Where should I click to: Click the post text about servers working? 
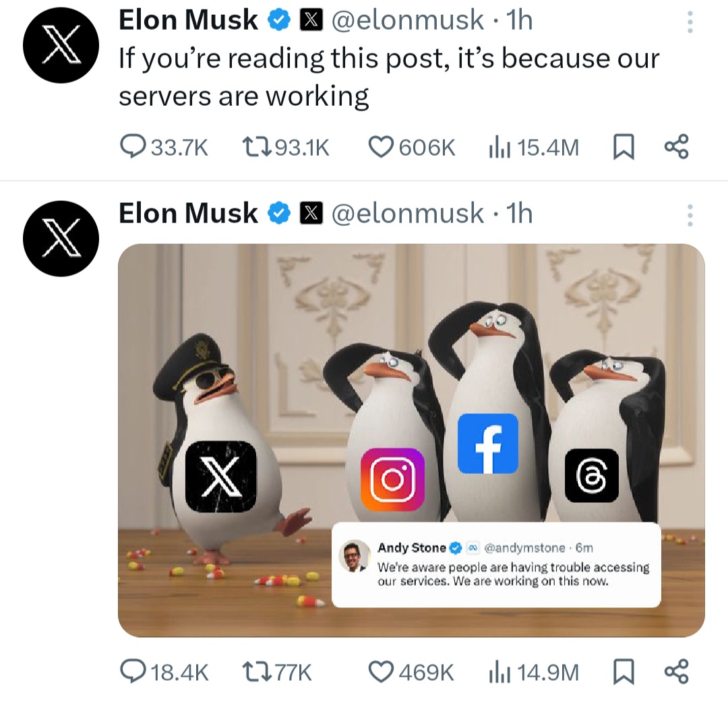click(x=388, y=77)
